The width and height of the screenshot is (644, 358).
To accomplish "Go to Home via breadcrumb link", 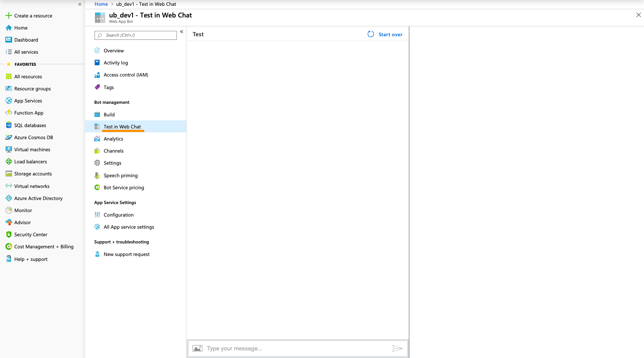I will point(101,4).
